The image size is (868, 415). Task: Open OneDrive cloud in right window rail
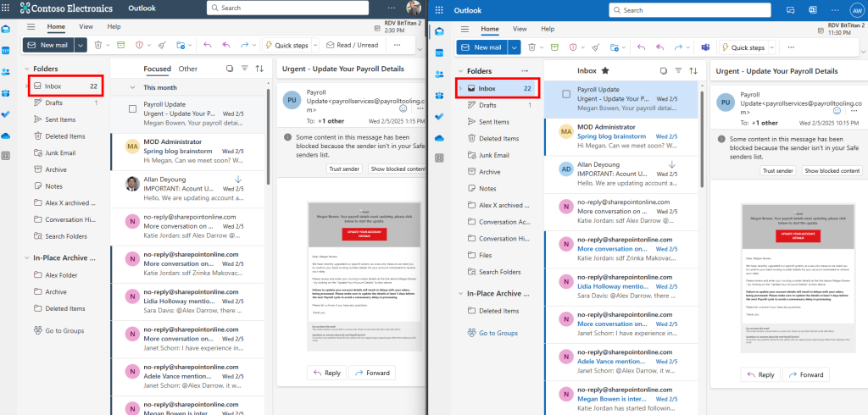440,138
